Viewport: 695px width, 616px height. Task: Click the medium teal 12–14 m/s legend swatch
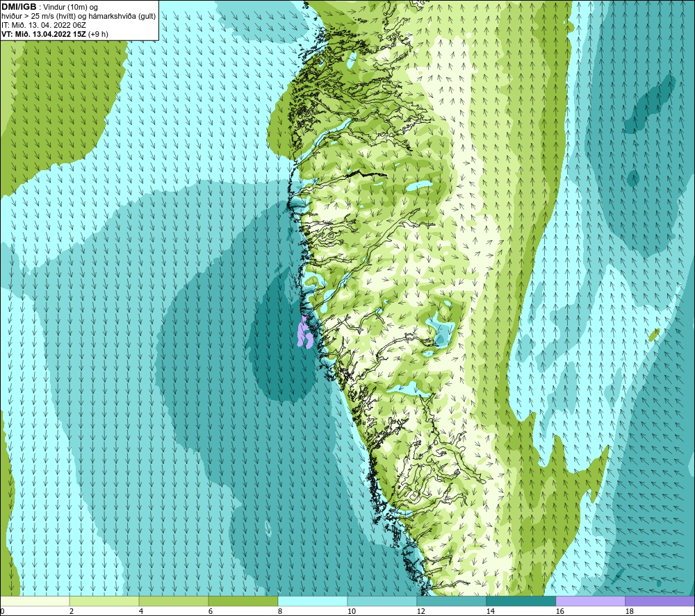tap(451, 601)
